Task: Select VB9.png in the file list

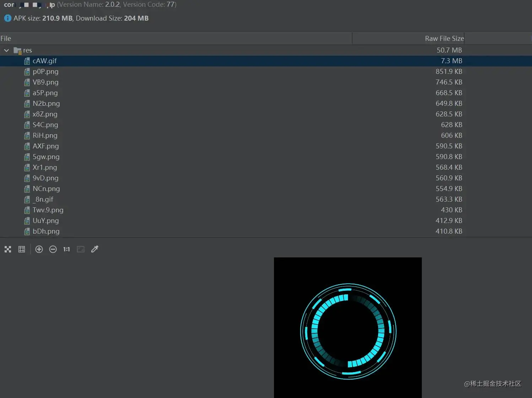Action: 45,82
